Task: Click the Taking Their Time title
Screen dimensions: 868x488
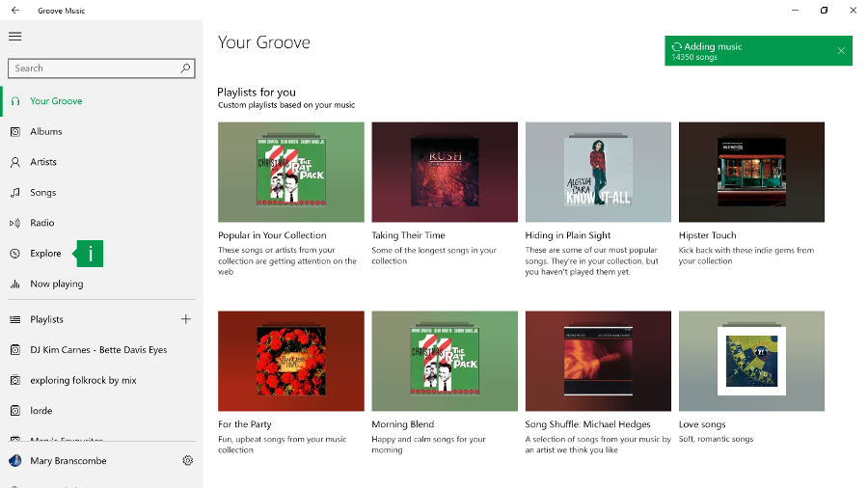Action: (x=409, y=235)
